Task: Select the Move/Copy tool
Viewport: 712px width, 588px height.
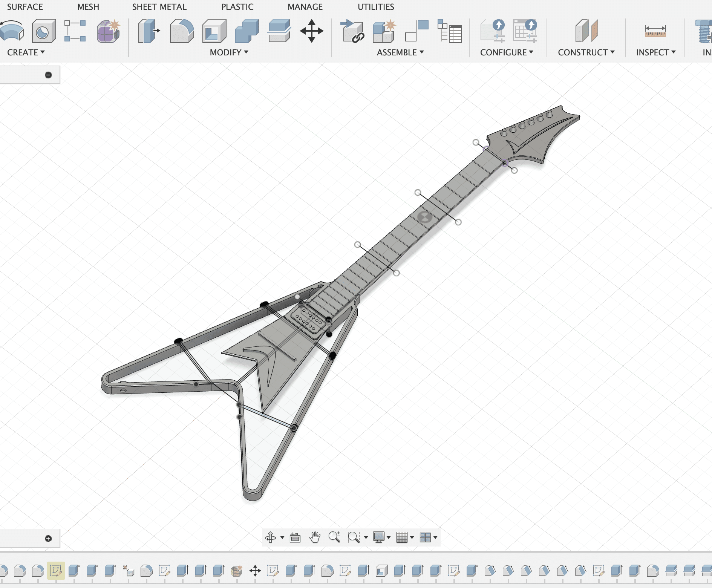Action: pos(312,32)
